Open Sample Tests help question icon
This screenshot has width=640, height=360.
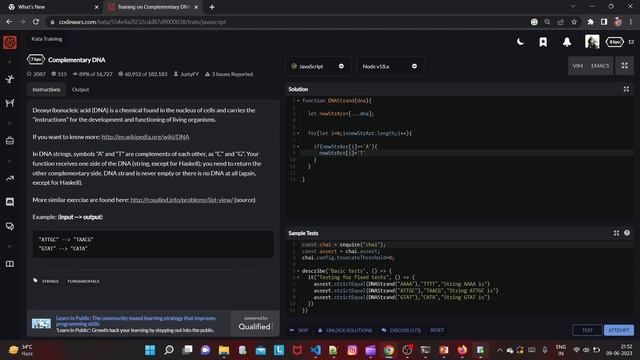pos(627,233)
